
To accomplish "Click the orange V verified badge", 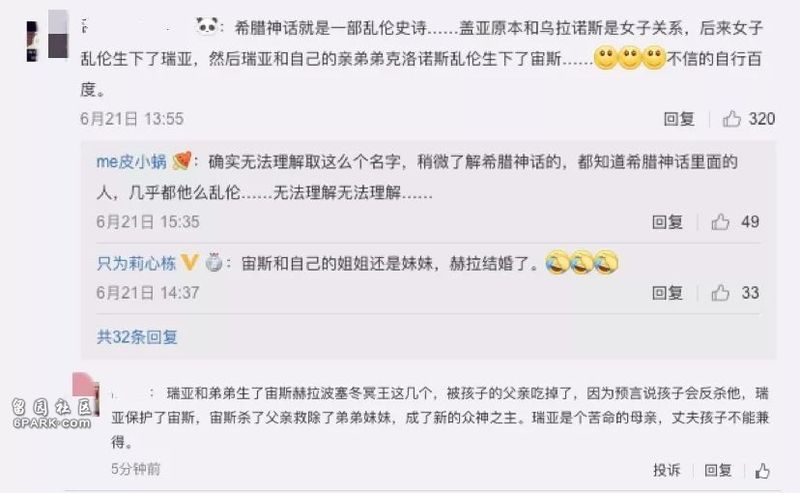I will 189,263.
